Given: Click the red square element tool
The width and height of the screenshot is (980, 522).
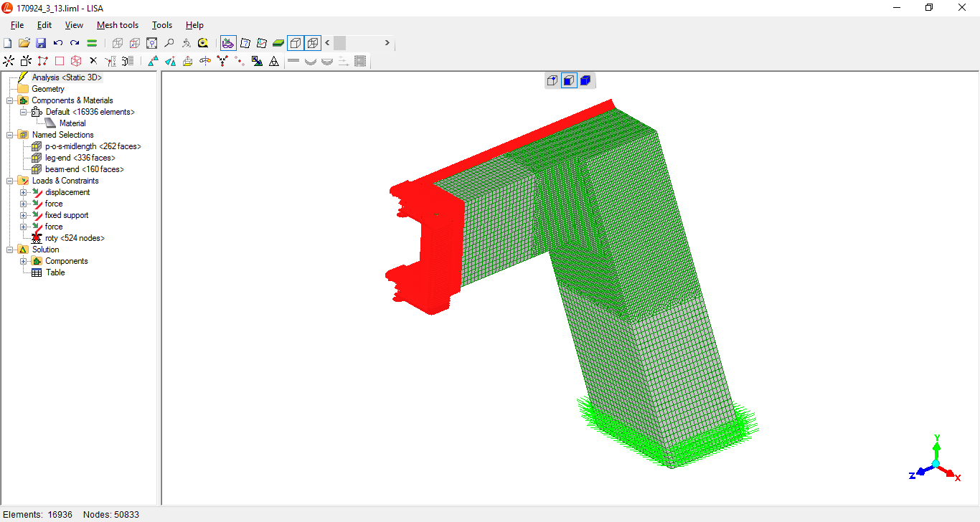Looking at the screenshot, I should click(60, 61).
